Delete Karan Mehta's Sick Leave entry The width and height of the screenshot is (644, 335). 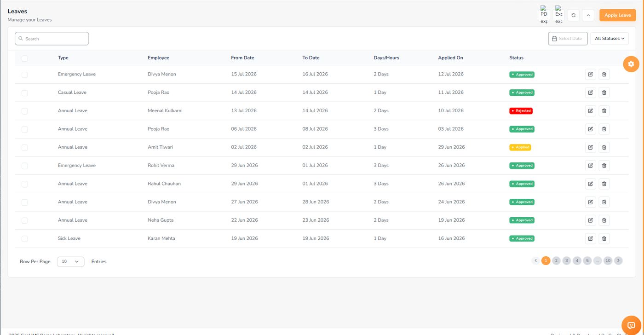point(604,238)
